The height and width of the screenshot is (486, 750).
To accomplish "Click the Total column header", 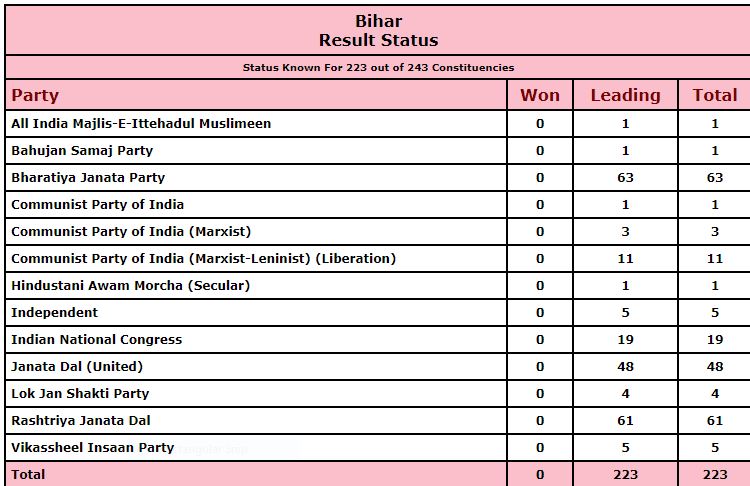I will coord(715,95).
